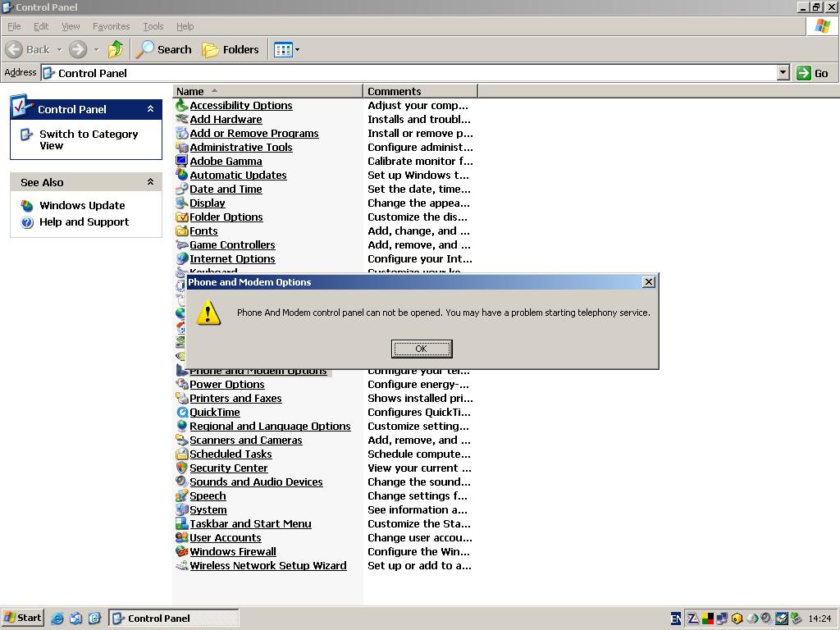Open the Favorites menu

(112, 26)
